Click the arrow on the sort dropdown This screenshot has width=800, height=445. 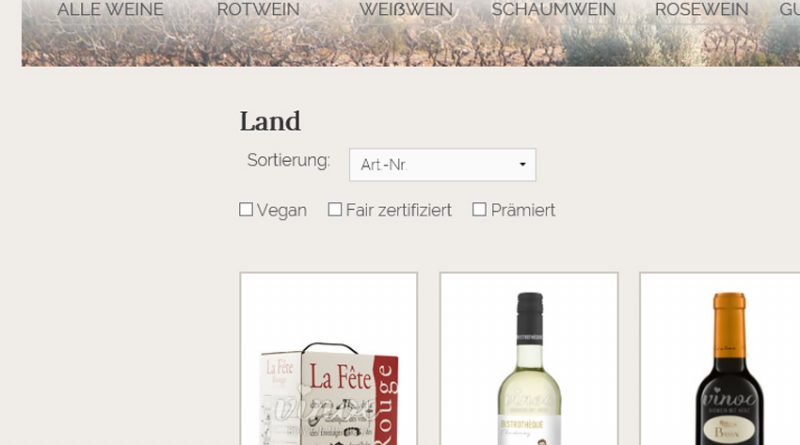(522, 164)
